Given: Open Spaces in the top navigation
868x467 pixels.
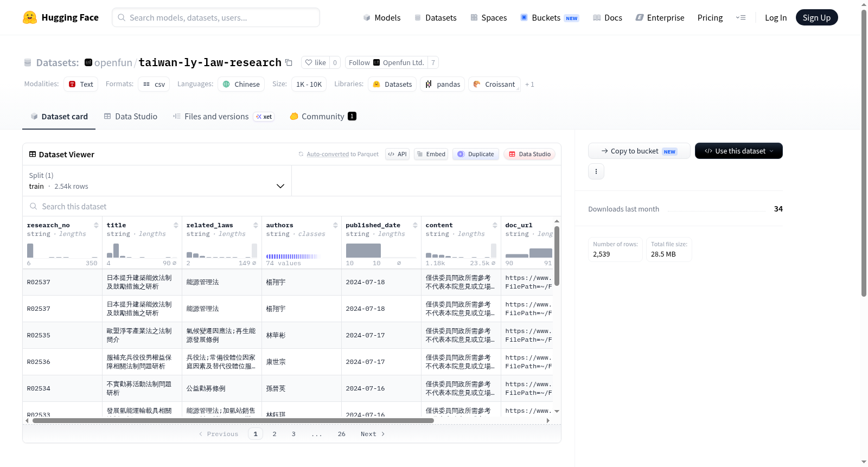Looking at the screenshot, I should click(x=488, y=17).
